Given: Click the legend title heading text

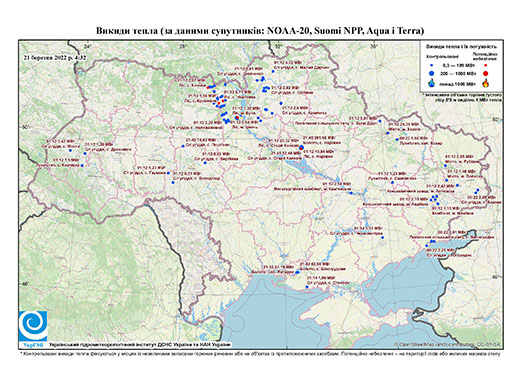Looking at the screenshot, I should click(x=462, y=46).
